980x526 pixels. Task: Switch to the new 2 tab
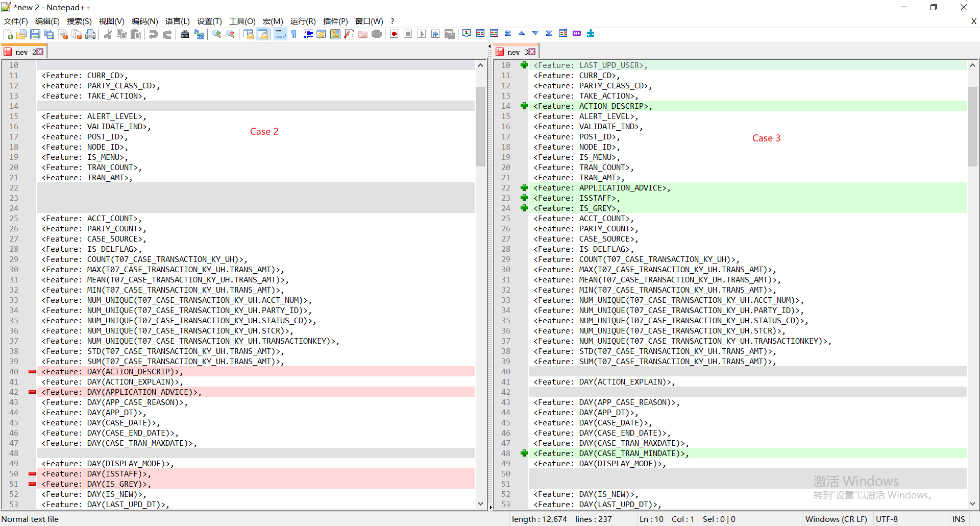pos(24,52)
